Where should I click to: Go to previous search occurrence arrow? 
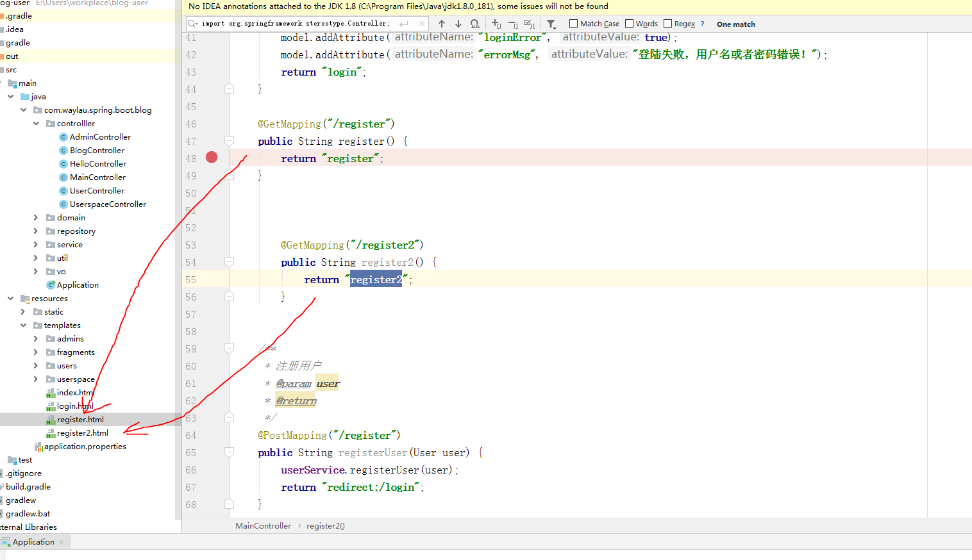tap(442, 24)
